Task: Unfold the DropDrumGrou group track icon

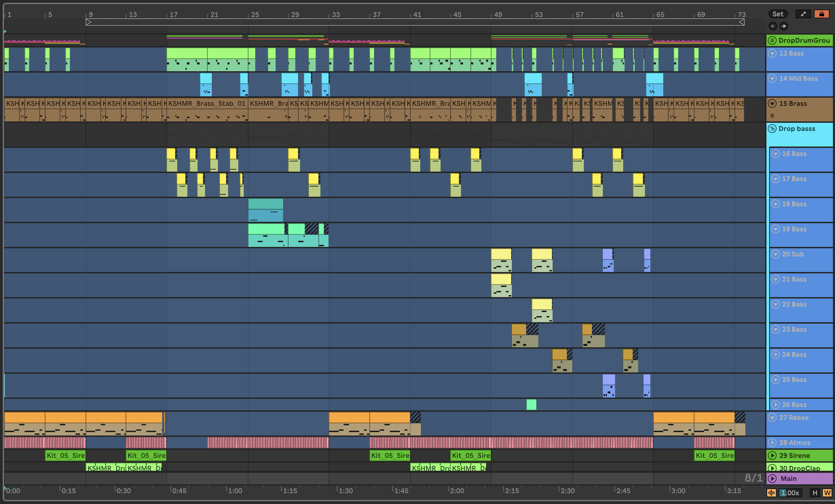Action: (x=772, y=40)
